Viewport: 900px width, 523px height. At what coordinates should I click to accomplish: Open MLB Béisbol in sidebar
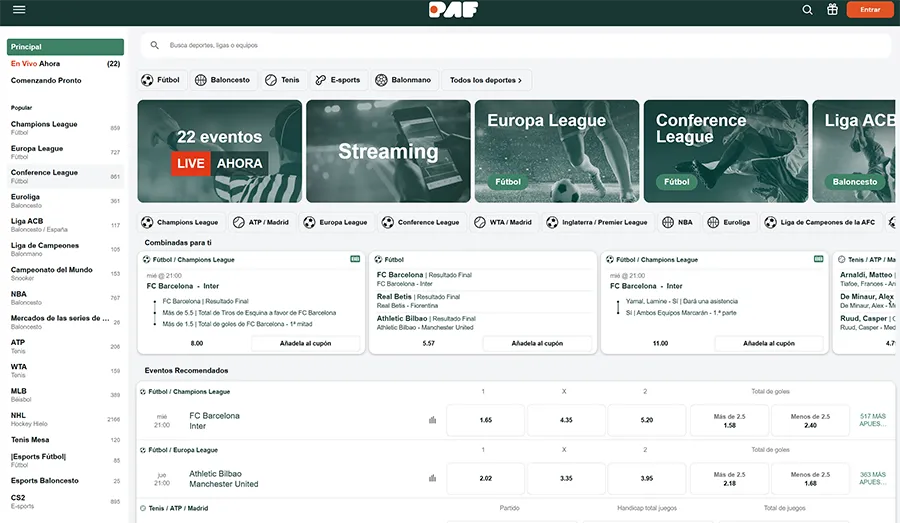pos(65,394)
